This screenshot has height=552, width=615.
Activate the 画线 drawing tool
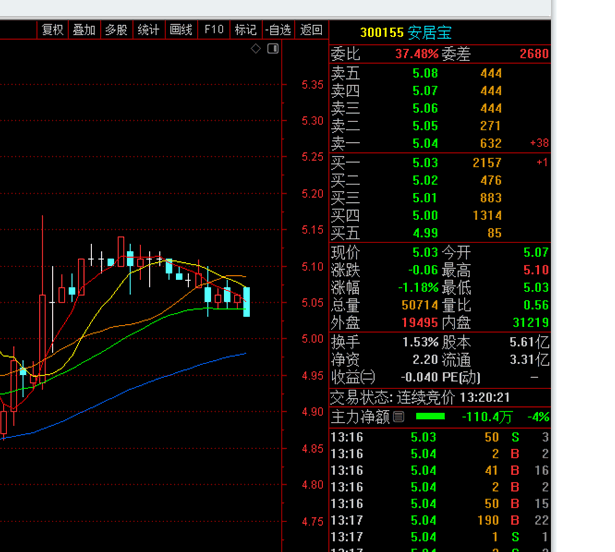(181, 30)
